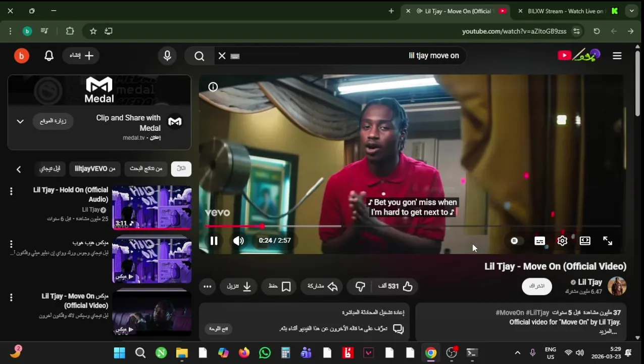The height and width of the screenshot is (364, 644).
Task: Dislike the video with thumbs down
Action: coord(360,286)
